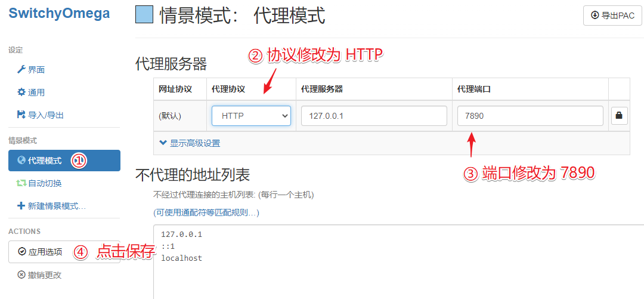The image size is (644, 299).
Task: Open the 界面 settings page
Action: (x=31, y=70)
